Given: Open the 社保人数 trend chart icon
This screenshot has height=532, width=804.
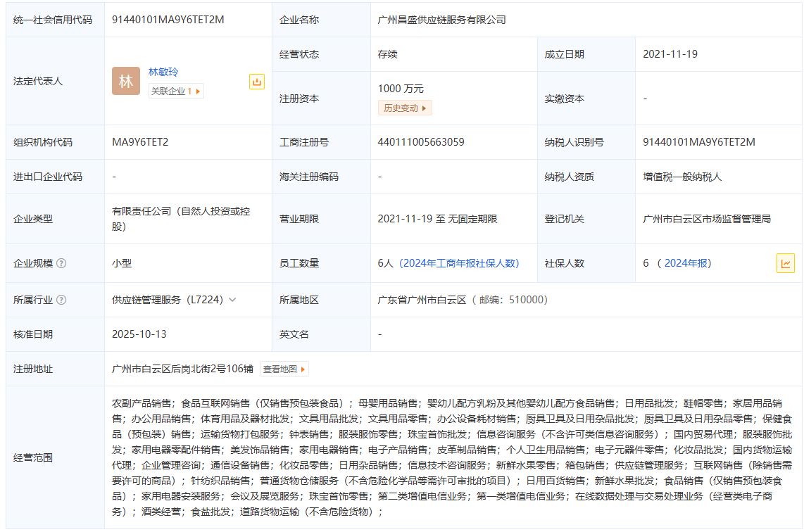Looking at the screenshot, I should coord(785,263).
